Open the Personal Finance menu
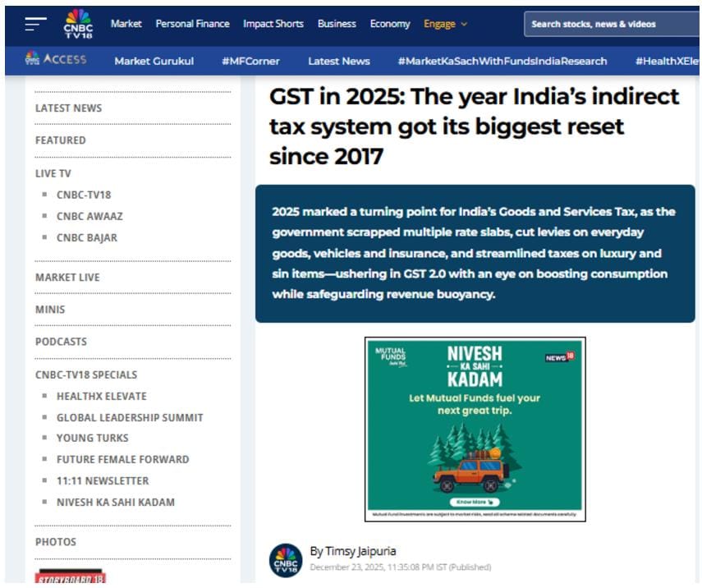The width and height of the screenshot is (702, 588). pos(192,24)
